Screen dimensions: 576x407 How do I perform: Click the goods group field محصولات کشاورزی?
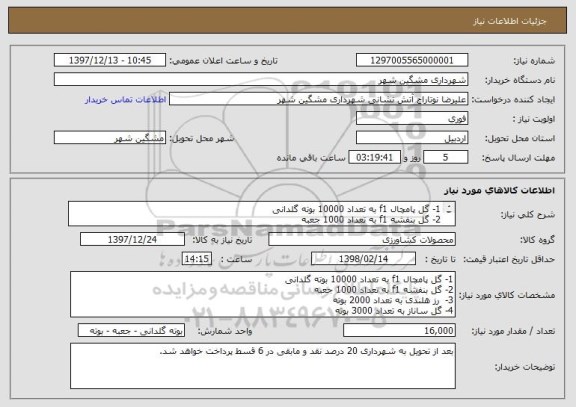[362, 239]
